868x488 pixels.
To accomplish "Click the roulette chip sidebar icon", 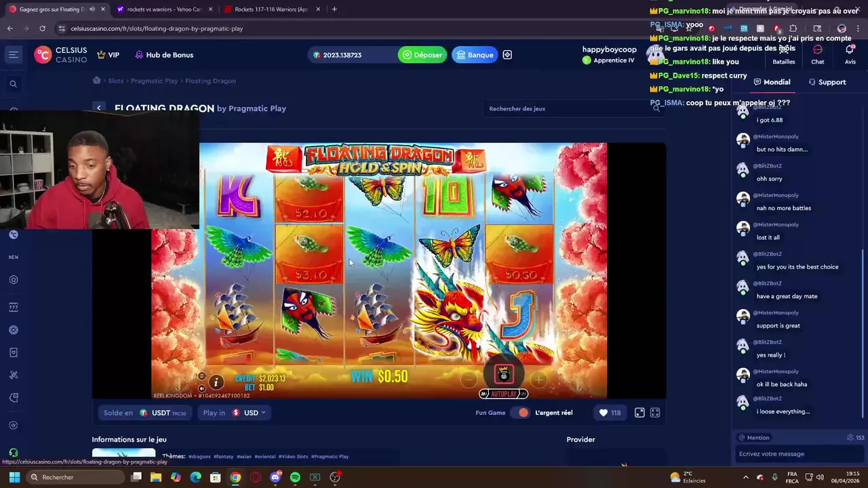I will point(13,330).
